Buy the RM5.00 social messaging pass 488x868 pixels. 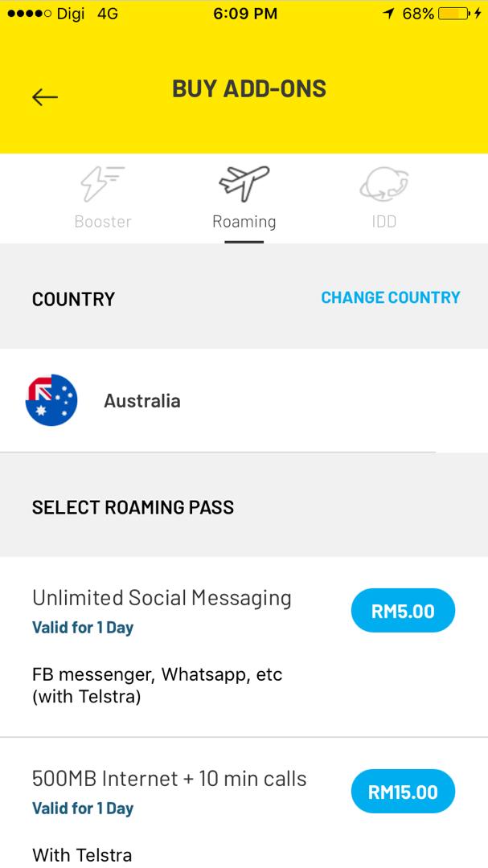point(403,611)
